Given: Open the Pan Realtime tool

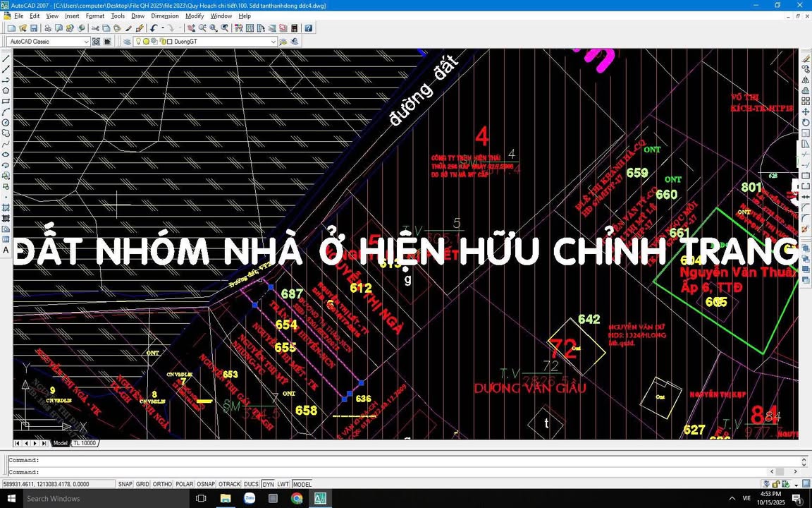Looking at the screenshot, I should tap(191, 29).
